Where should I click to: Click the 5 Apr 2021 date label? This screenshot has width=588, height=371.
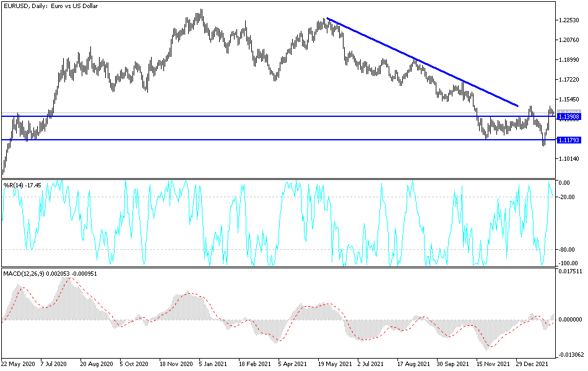(291, 364)
